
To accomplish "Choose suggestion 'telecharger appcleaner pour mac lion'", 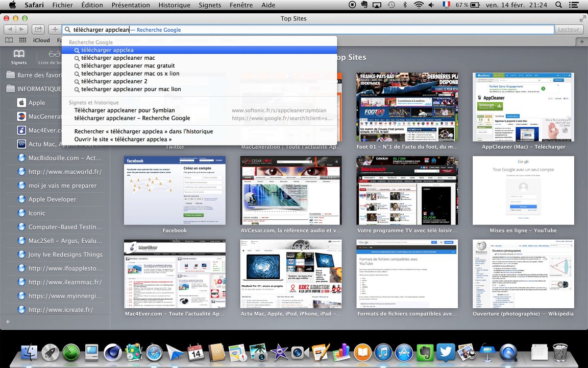I will click(199, 89).
